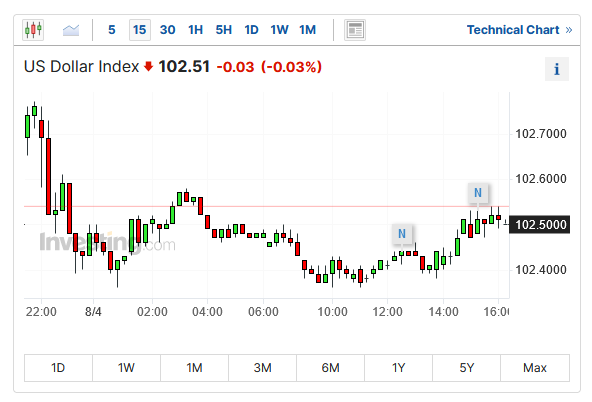Click the -0.03 (-0.03%) change value
Image resolution: width=592 pixels, height=402 pixels.
click(x=269, y=67)
